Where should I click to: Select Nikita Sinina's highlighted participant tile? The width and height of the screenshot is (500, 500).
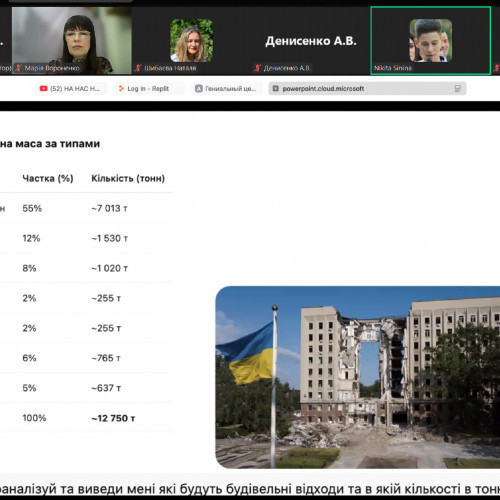(x=430, y=40)
